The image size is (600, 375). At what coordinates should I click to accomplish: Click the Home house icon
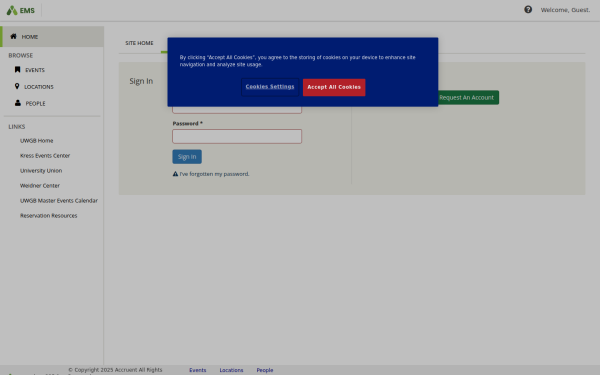13,36
